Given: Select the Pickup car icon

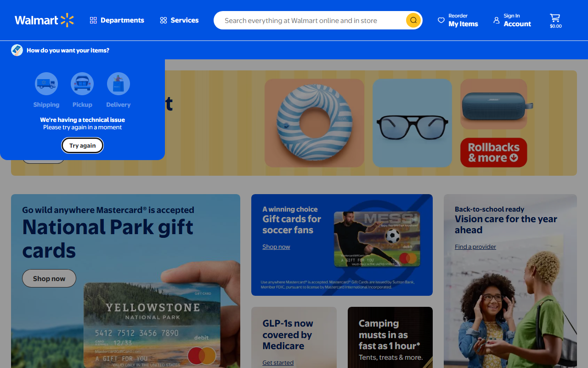Looking at the screenshot, I should (82, 84).
